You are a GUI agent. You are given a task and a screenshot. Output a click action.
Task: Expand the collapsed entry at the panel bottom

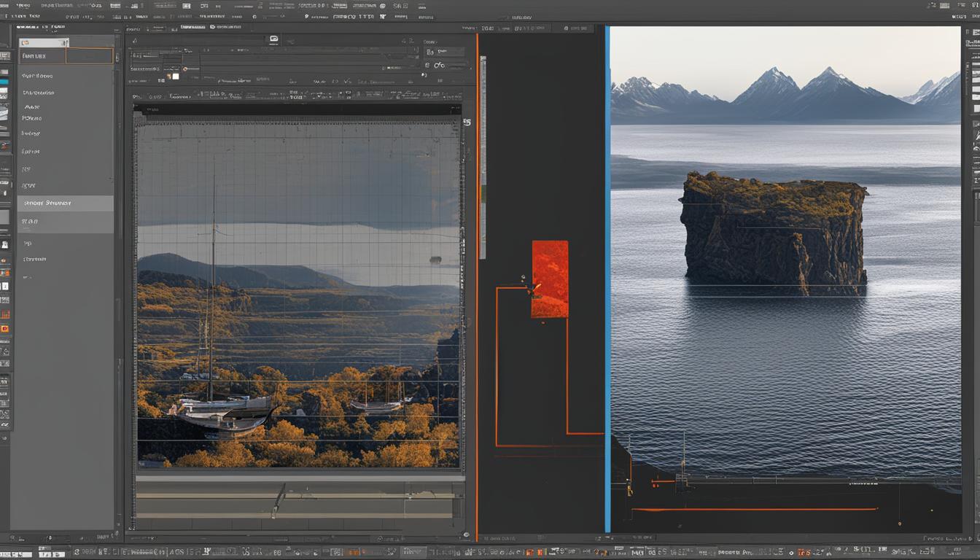tap(29, 277)
